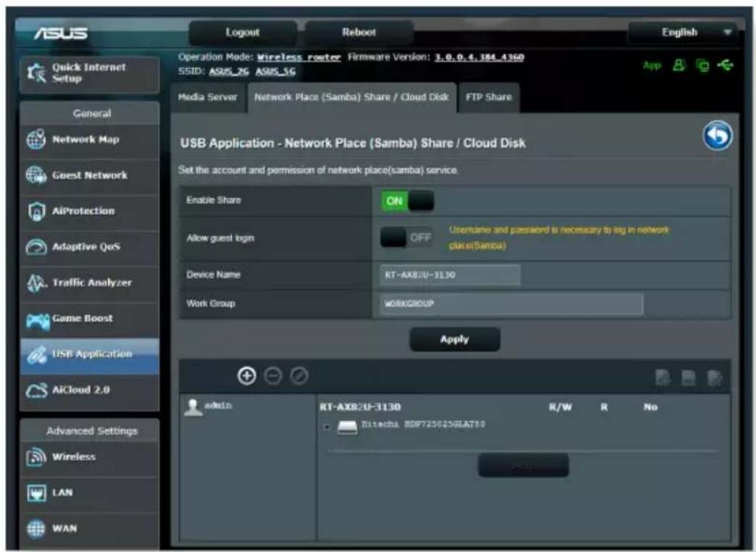Select USB Application in sidebar
This screenshot has height=552, width=756.
coord(90,354)
